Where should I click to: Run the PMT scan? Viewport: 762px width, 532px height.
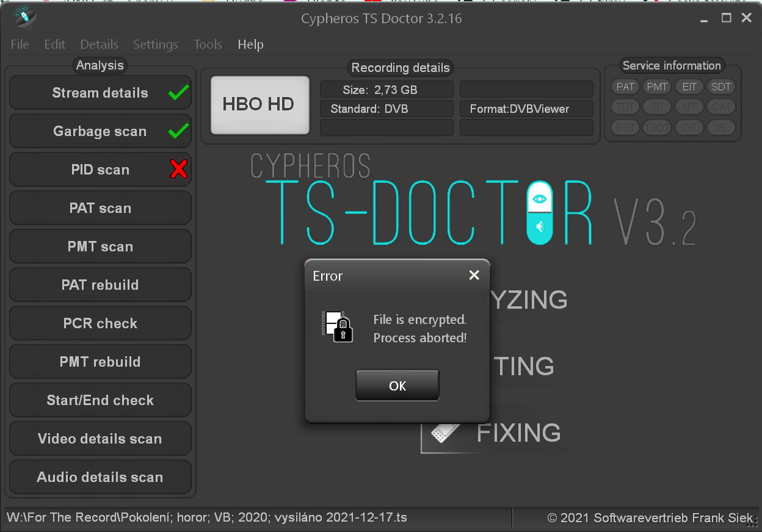click(x=100, y=246)
